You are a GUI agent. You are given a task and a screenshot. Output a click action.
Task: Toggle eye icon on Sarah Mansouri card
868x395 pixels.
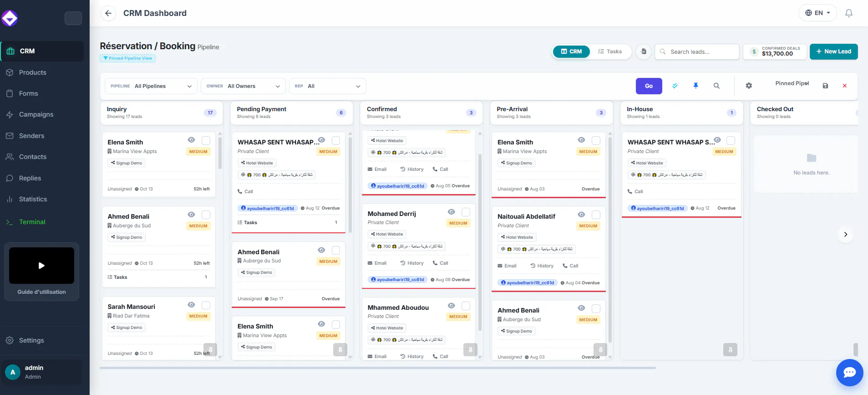(191, 305)
